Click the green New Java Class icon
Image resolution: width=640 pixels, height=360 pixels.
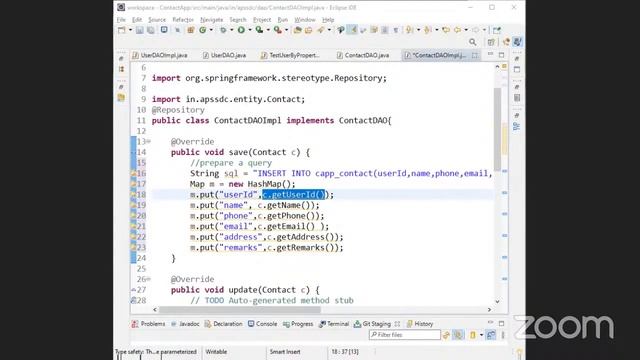point(202,30)
